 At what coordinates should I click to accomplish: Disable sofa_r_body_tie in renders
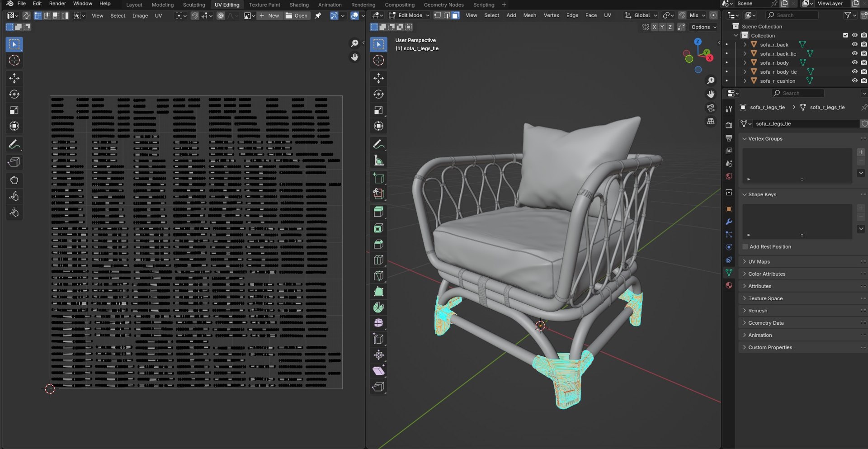click(863, 71)
